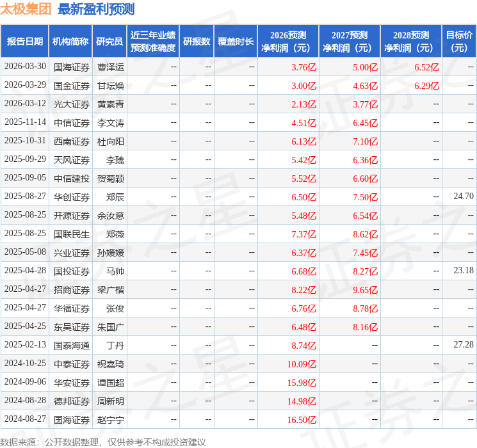This screenshot has height=448, width=477.
Task: Click the target price 24.70
Action: point(464,196)
